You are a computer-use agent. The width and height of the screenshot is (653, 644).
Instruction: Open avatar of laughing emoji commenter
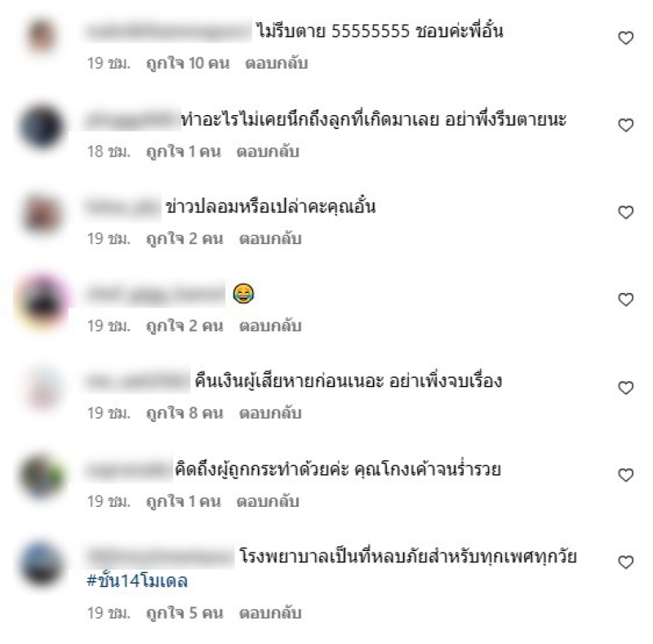42,300
